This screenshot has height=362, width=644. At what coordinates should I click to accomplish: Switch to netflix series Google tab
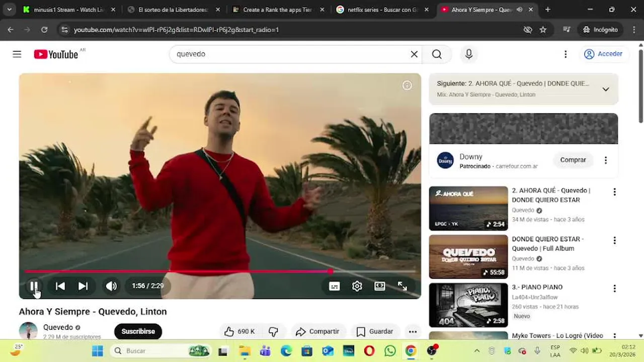(382, 10)
